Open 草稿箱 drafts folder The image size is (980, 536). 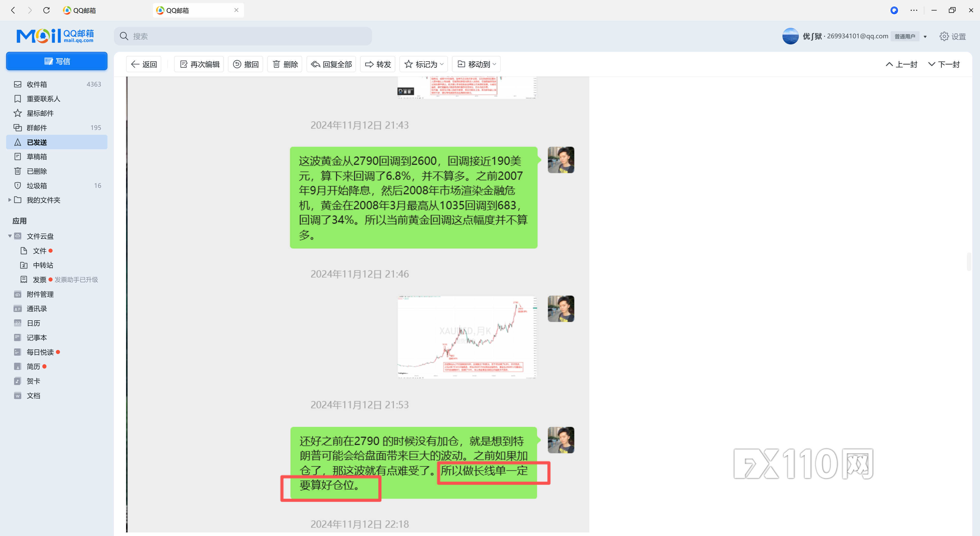pyautogui.click(x=57, y=156)
